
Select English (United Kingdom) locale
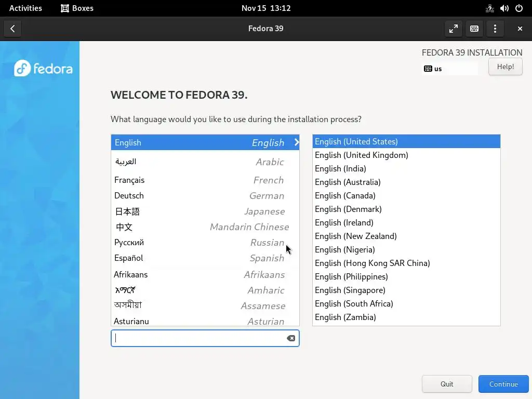click(406, 155)
